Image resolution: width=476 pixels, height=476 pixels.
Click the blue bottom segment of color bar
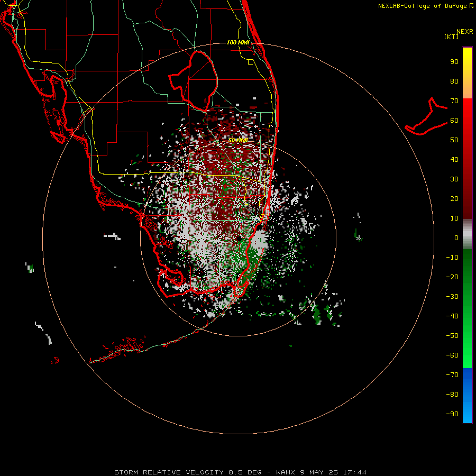coord(467,396)
